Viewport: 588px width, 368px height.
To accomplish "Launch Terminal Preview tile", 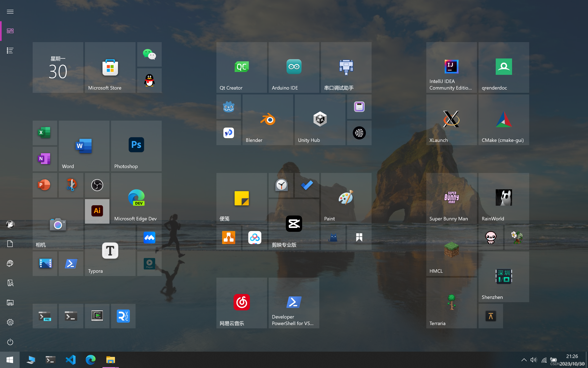I will click(x=45, y=316).
